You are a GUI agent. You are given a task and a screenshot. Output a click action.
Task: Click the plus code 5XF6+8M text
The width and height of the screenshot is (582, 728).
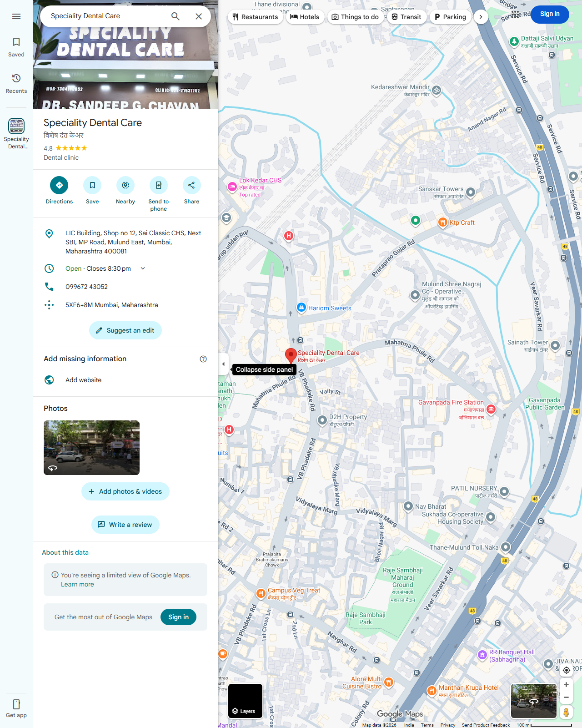click(x=111, y=305)
